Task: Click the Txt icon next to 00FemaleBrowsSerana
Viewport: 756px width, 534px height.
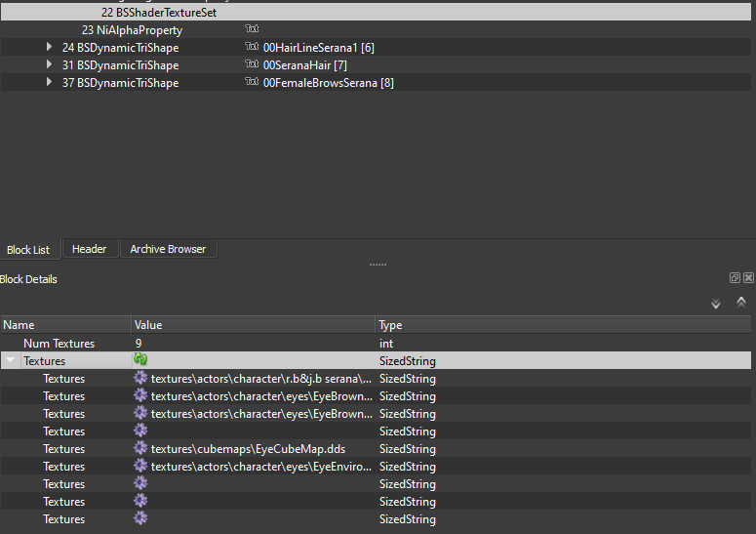Action: 252,82
